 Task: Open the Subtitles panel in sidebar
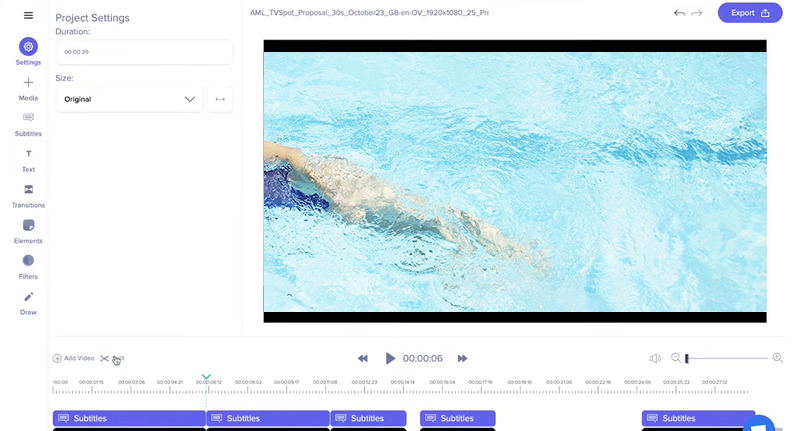coord(28,125)
